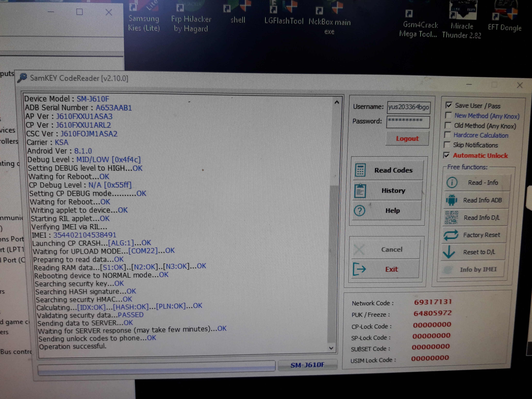Click the info circle icon for Read - Info
This screenshot has width=532, height=399.
pos(452,182)
